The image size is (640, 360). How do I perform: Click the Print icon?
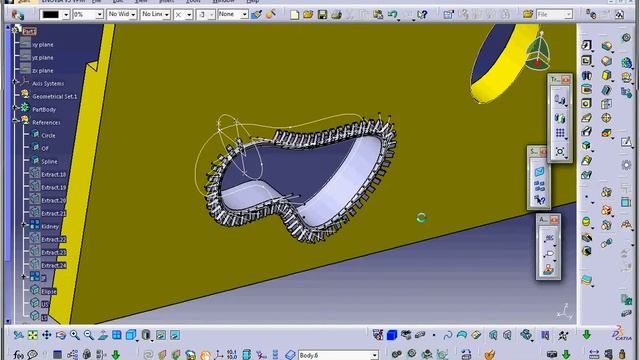[336, 15]
